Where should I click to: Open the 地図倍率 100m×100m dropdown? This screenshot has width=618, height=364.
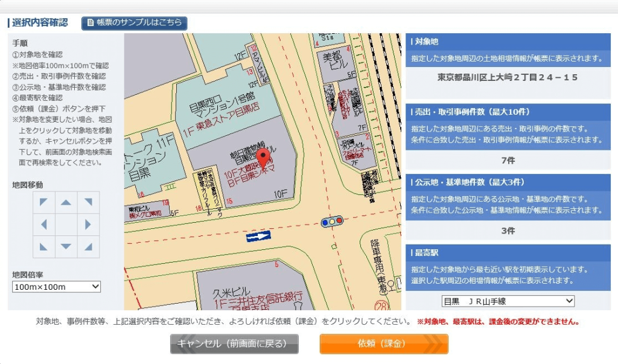56,287
